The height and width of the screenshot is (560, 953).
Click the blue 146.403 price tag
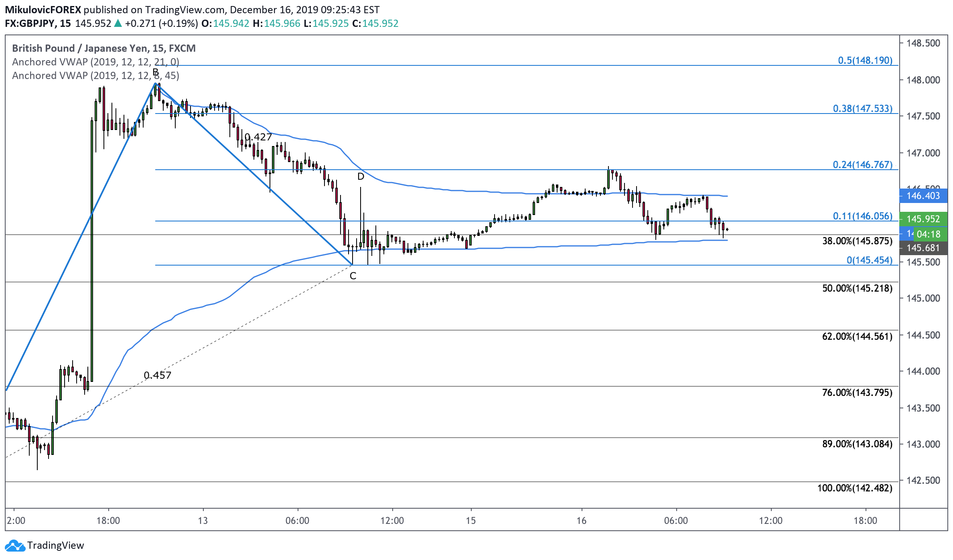click(924, 196)
